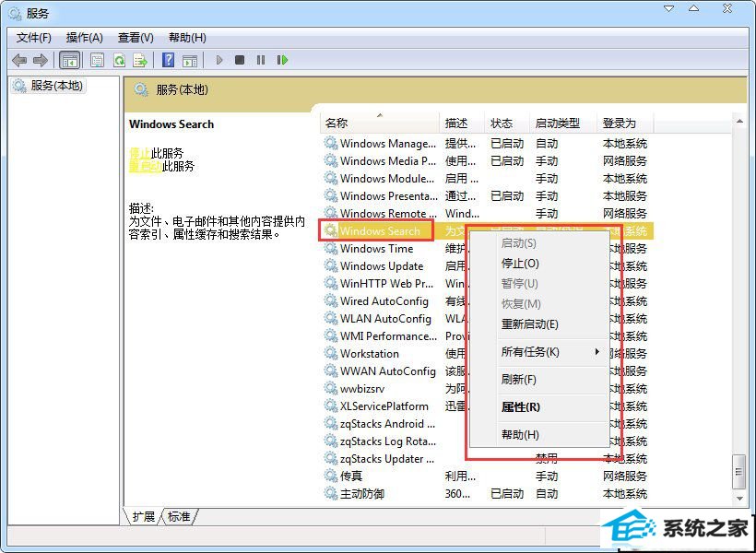The width and height of the screenshot is (756, 553).
Task: Select the Windows Media P... service row
Action: coord(487,161)
